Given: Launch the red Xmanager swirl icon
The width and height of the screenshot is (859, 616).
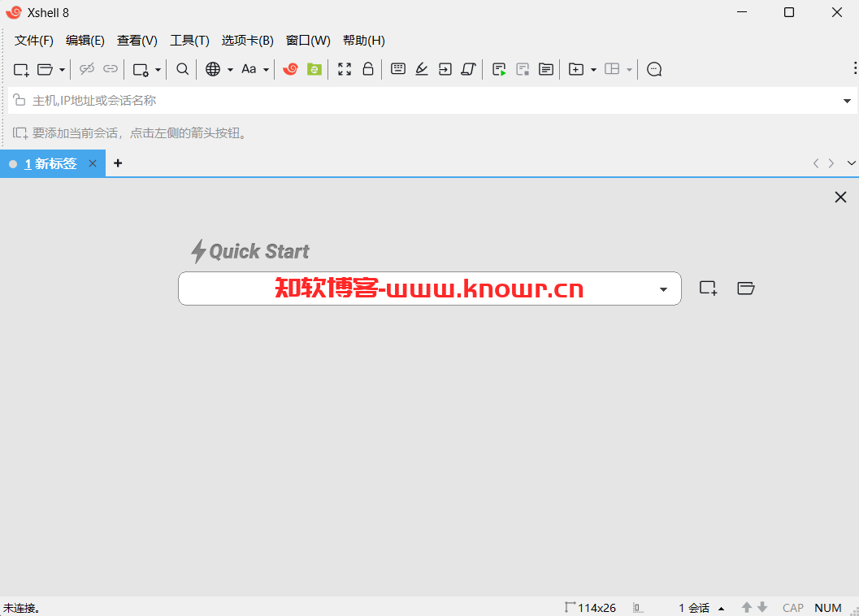Looking at the screenshot, I should (x=290, y=69).
